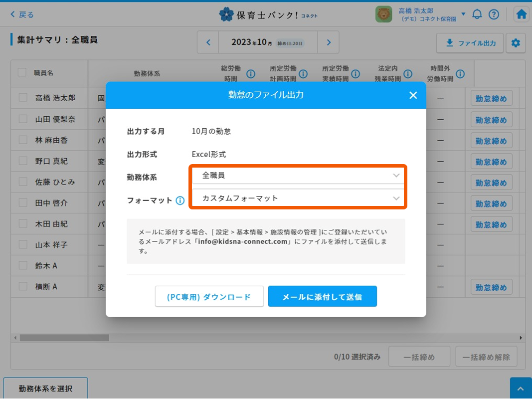The height and width of the screenshot is (399, 532).
Task: Expand the 勤務体系 全職員 dropdown
Action: point(298,176)
